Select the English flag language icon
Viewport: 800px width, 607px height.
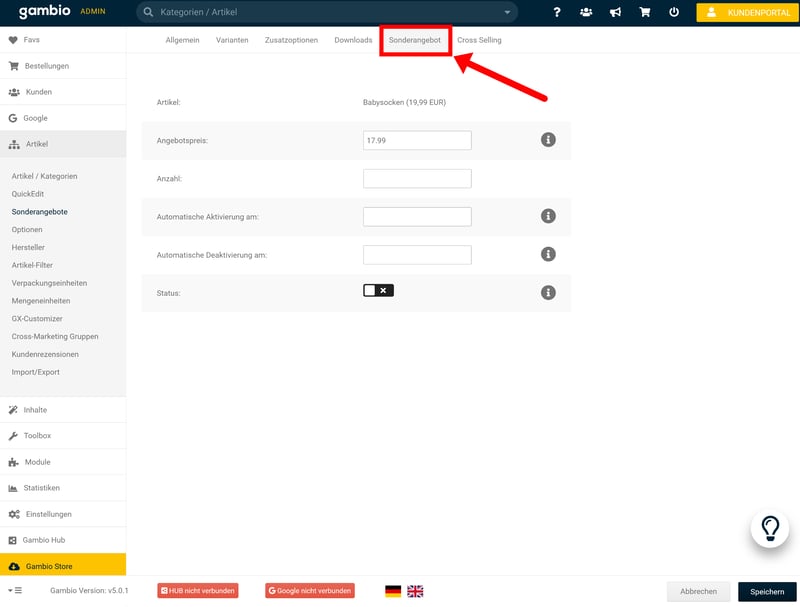415,591
